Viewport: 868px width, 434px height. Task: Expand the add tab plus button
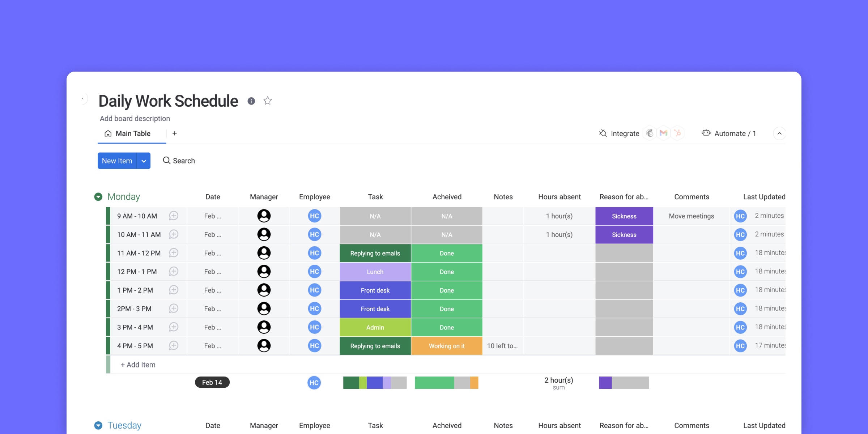175,133
